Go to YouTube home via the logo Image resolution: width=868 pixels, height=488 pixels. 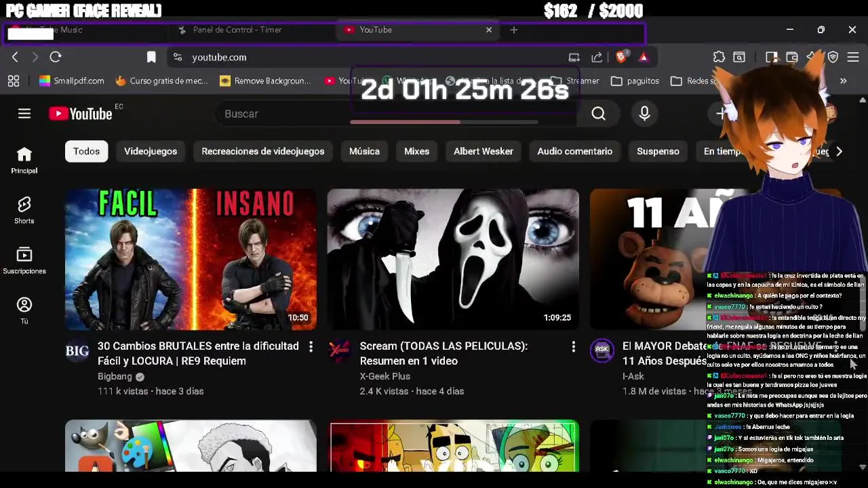(81, 114)
